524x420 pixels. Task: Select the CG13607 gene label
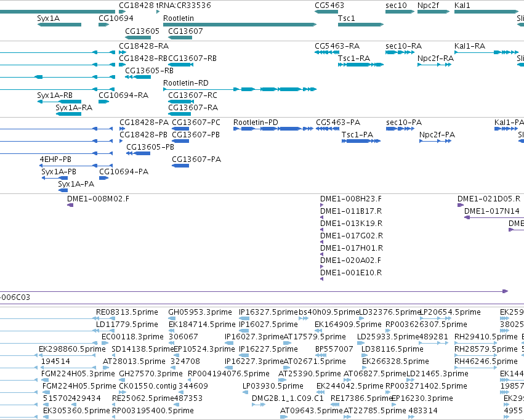pos(185,31)
